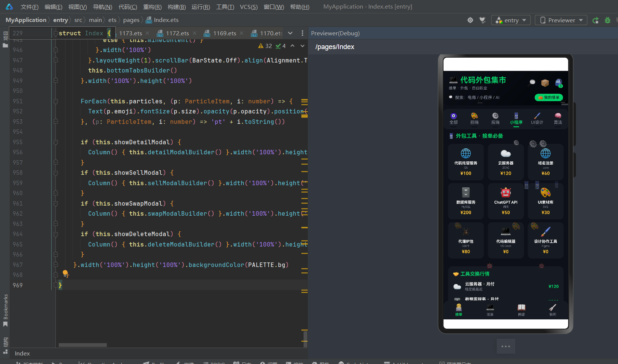The width and height of the screenshot is (618, 364).
Task: Open the editor tabs three-dot menu
Action: click(x=302, y=33)
